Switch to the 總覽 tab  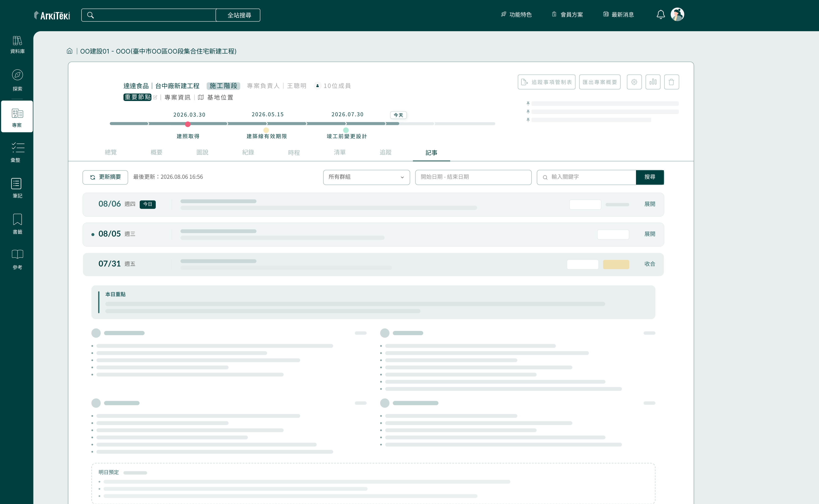point(111,152)
